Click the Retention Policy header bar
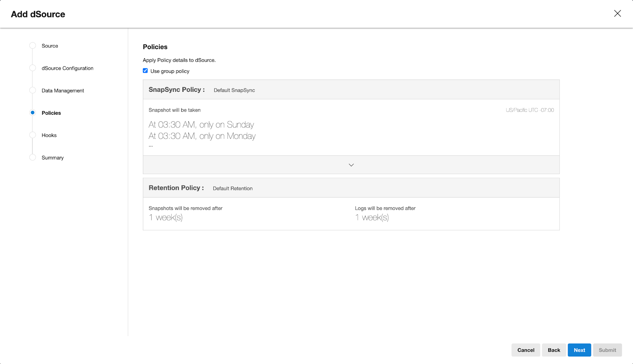This screenshot has width=633, height=364. pyautogui.click(x=351, y=188)
